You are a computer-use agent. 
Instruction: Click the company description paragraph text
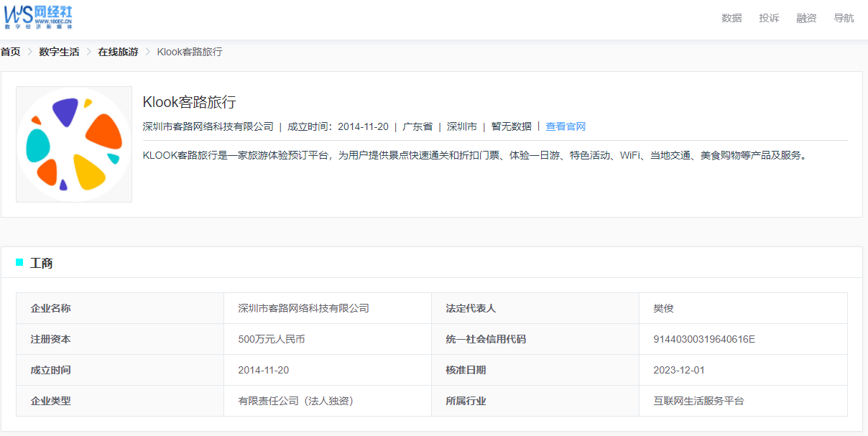[x=474, y=154]
